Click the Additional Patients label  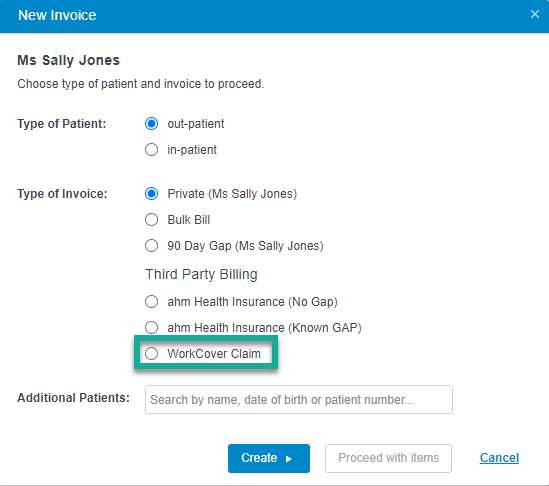pos(74,398)
